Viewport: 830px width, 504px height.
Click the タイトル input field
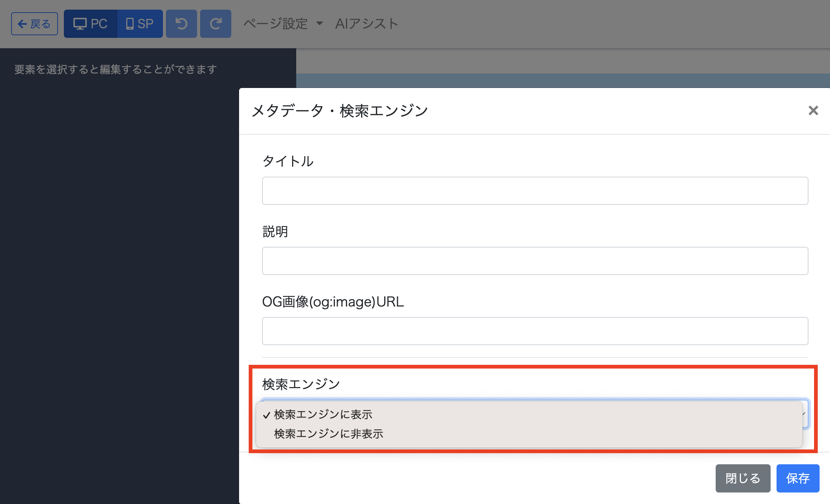(535, 191)
